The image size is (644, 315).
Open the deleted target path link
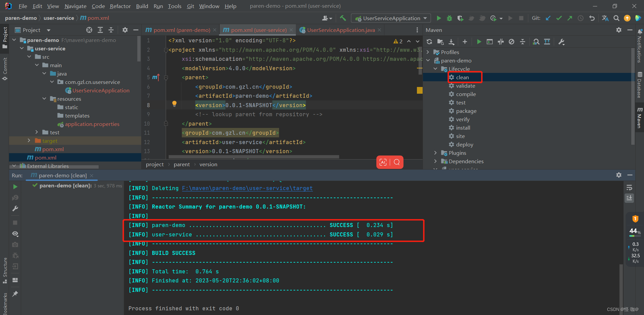pos(247,188)
